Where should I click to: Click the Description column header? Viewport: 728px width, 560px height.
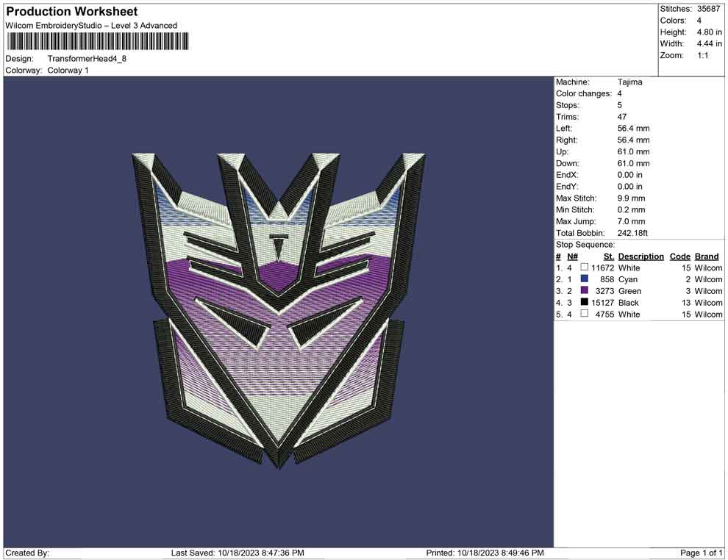click(640, 256)
